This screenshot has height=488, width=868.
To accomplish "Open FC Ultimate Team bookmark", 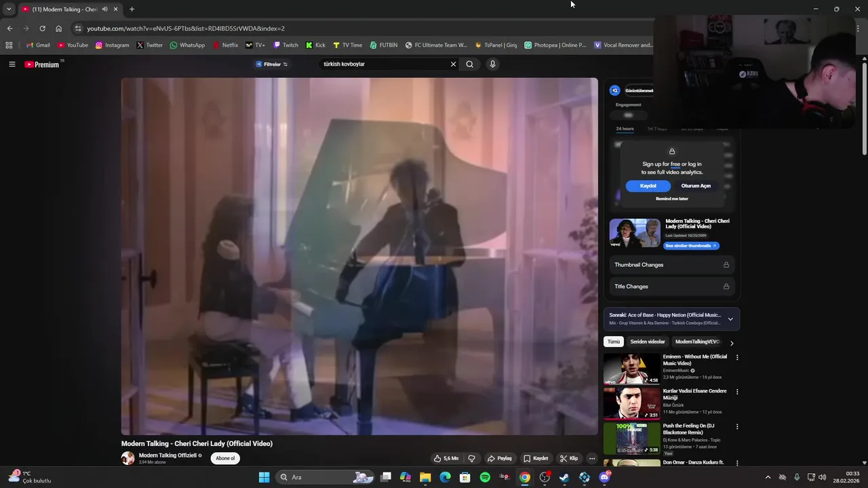I will pos(436,45).
